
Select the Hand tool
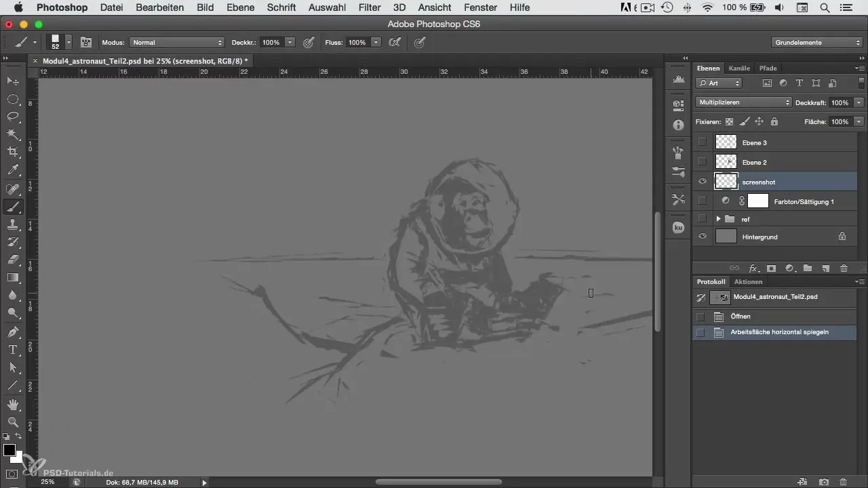point(13,405)
